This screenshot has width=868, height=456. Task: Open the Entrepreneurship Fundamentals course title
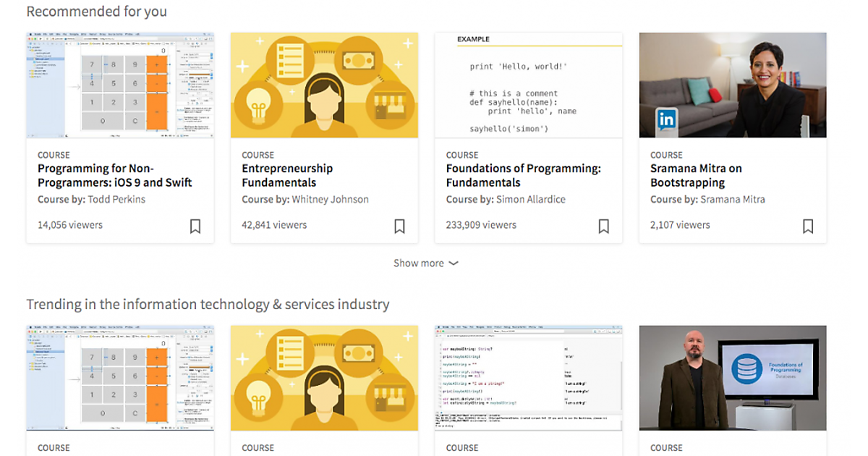[287, 175]
